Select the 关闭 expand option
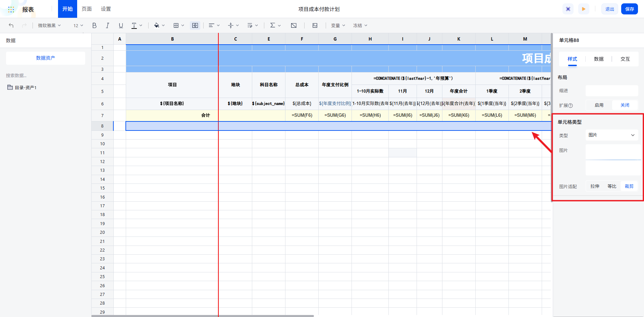 625,105
